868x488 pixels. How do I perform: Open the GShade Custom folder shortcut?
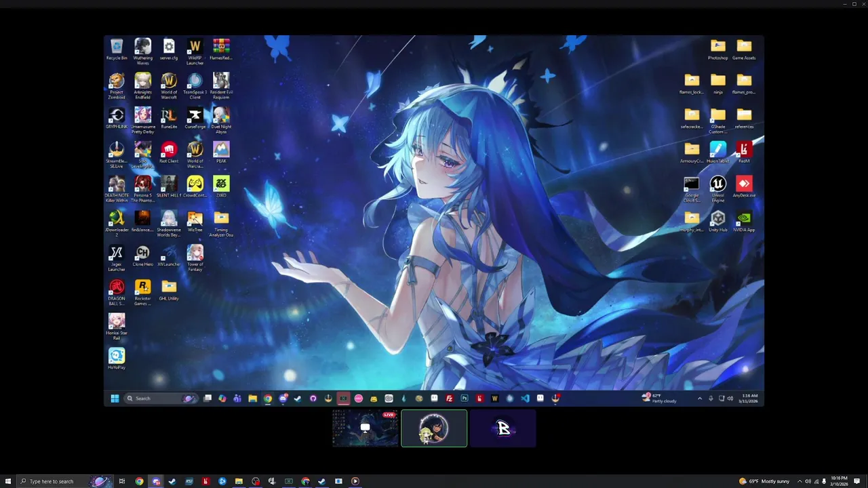pos(718,121)
